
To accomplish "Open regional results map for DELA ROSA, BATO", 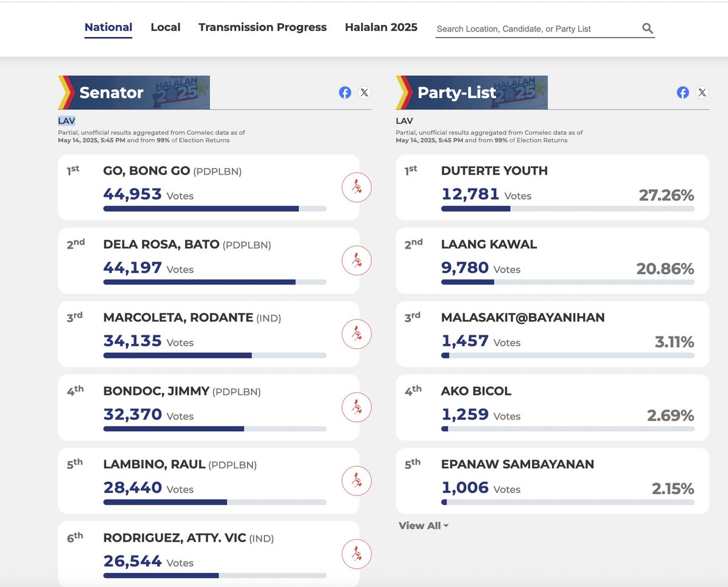I will 357,261.
